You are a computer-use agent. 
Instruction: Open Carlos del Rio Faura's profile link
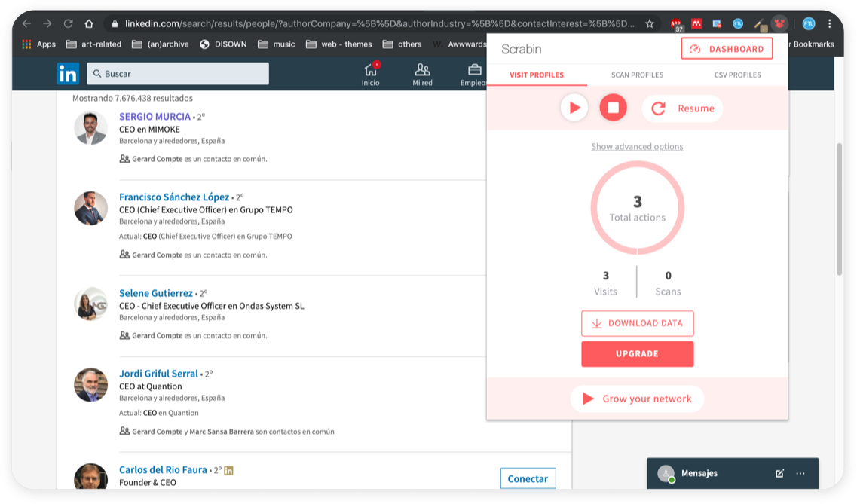point(163,469)
